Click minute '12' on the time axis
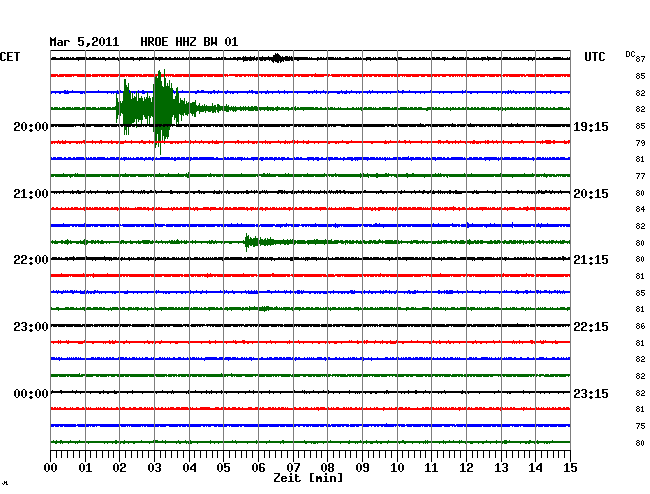Screen dimensions: 650x494 (466, 468)
